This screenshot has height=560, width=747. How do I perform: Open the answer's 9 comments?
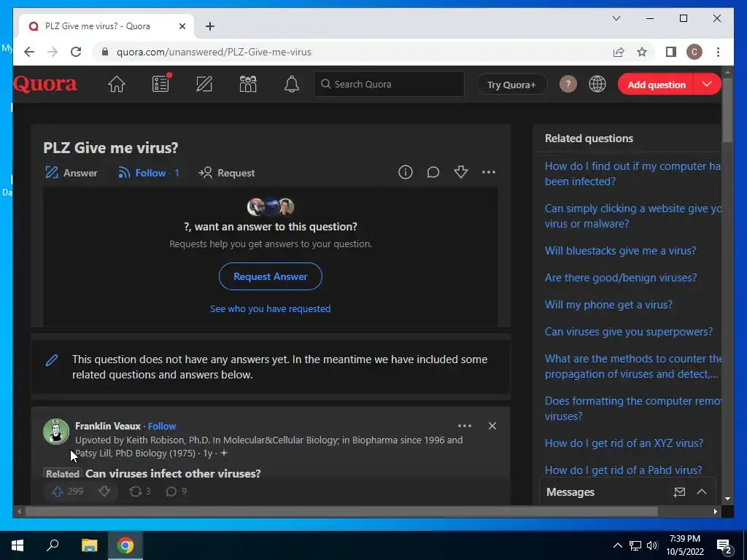coord(177,491)
